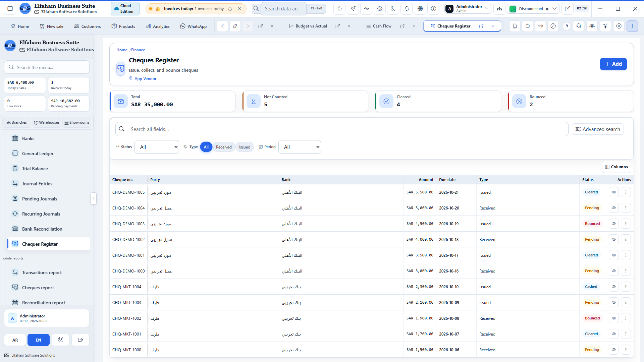Screen dimensions: 644x362
Task: Open more actions menu for CHQ-DEMO-1004
Action: pos(626,208)
